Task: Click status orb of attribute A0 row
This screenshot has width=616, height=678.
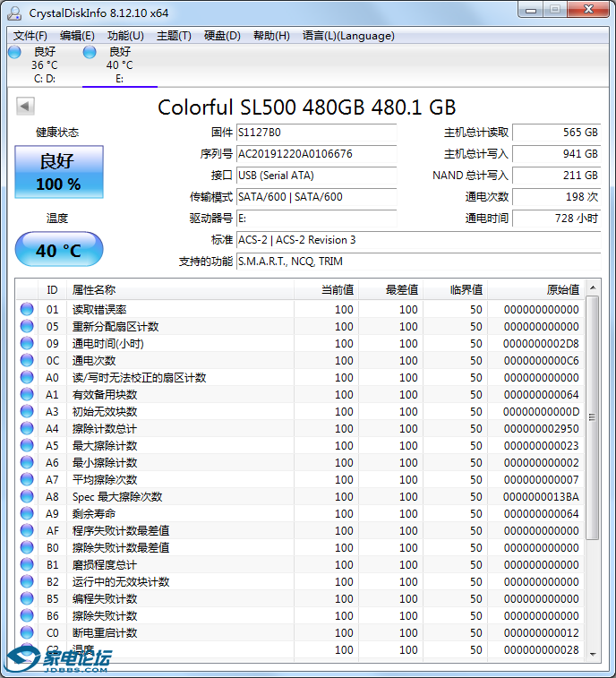Action: click(27, 377)
